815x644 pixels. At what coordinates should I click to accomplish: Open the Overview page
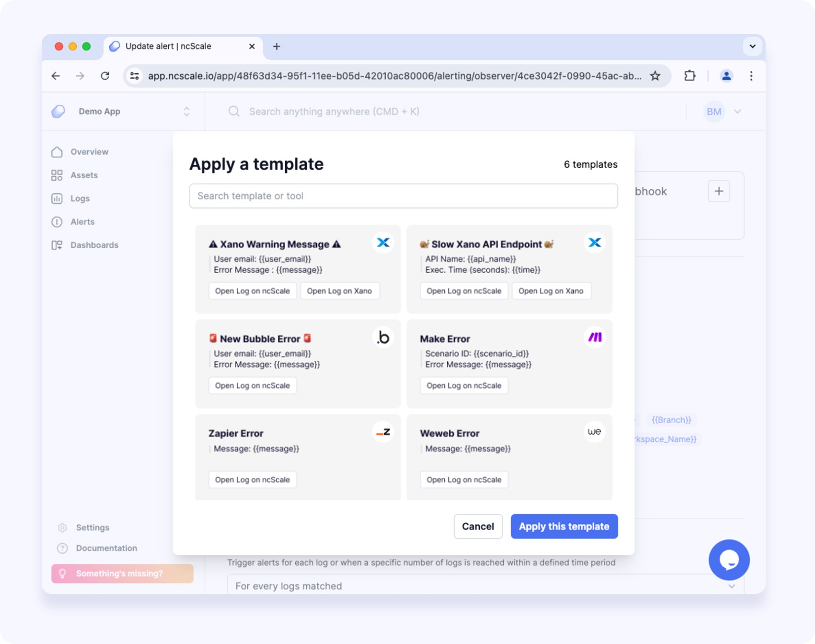click(x=89, y=152)
